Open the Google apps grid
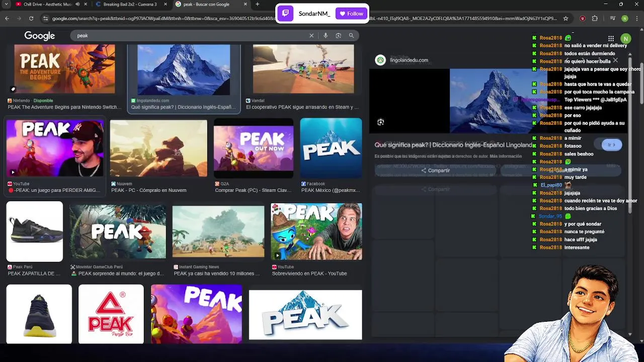The width and height of the screenshot is (644, 362). tap(611, 39)
